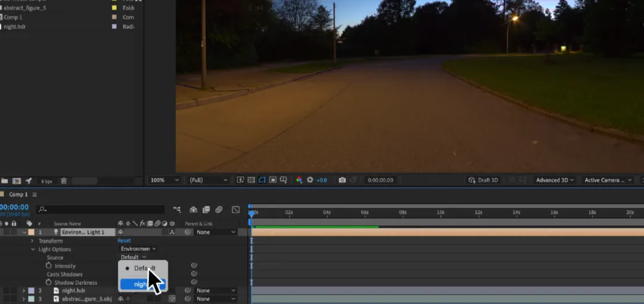The width and height of the screenshot is (644, 304).
Task: Click the timeline layer search field
Action: pyautogui.click(x=100, y=210)
